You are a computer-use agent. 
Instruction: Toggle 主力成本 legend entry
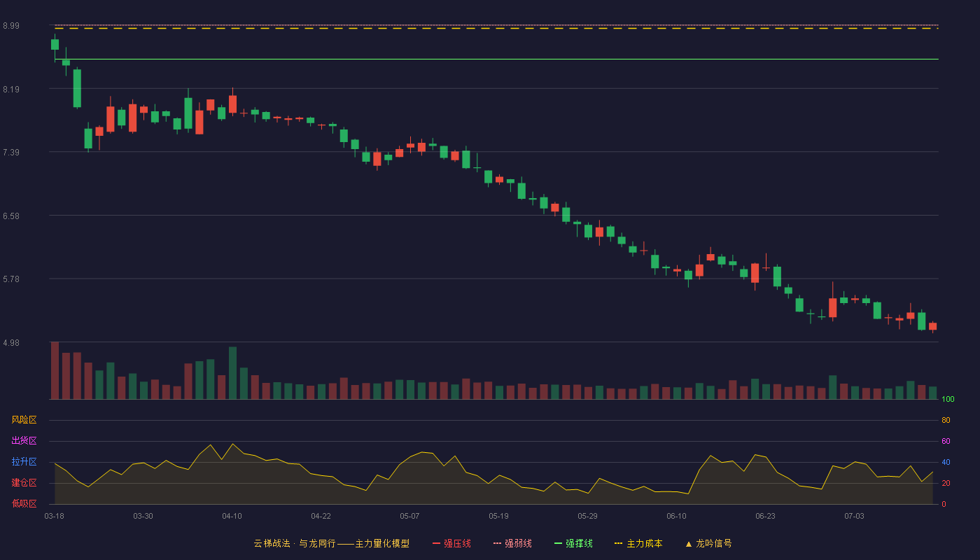tap(638, 543)
